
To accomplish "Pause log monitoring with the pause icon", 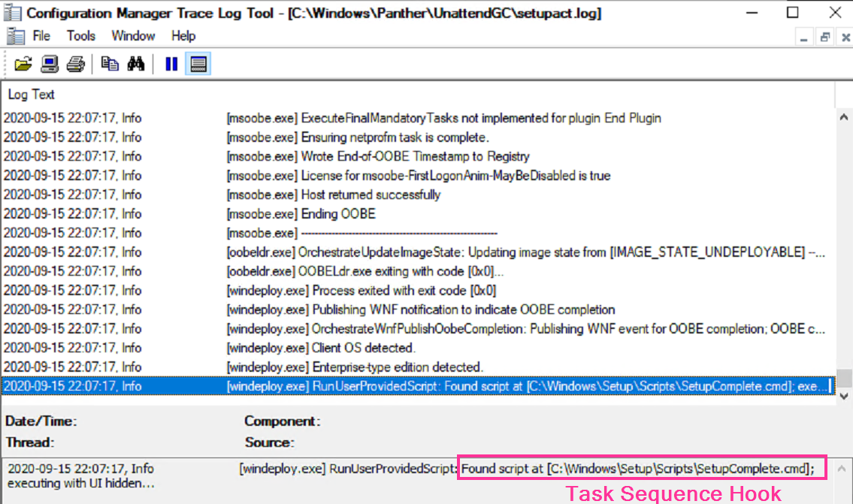I will (x=171, y=65).
